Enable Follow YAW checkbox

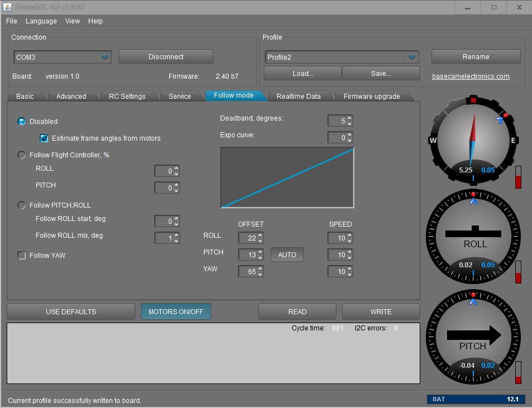click(x=22, y=256)
